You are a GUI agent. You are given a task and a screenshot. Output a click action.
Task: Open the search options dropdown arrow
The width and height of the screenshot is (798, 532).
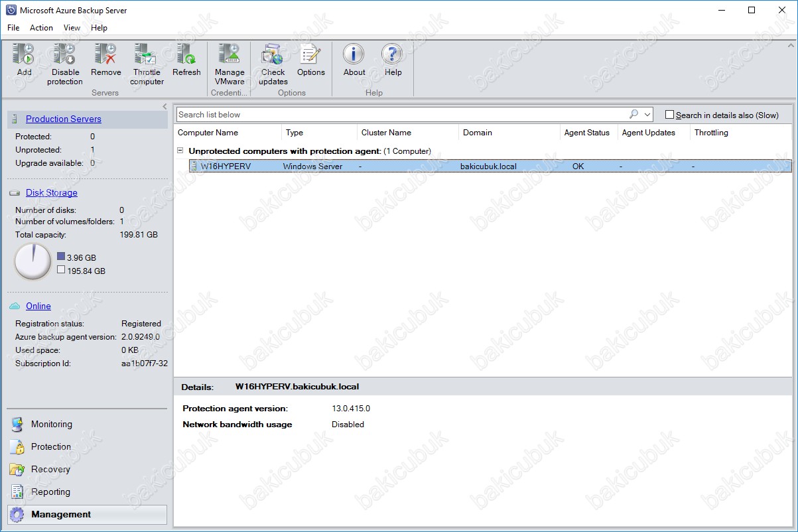coord(647,115)
